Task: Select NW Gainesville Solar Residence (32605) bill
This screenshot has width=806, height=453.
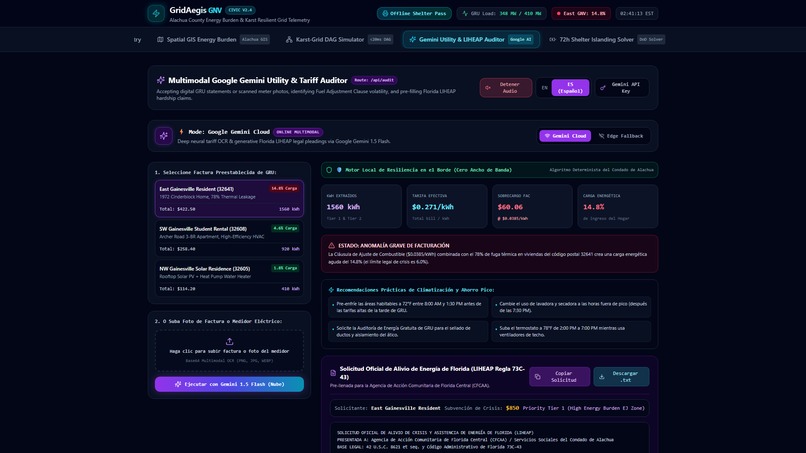Action: (x=229, y=278)
